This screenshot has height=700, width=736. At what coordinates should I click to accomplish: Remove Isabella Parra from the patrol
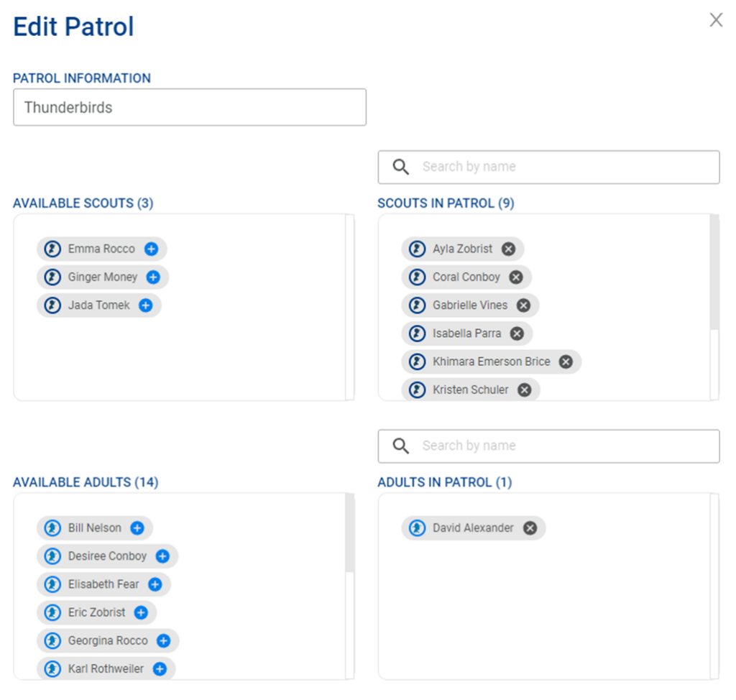click(x=516, y=333)
